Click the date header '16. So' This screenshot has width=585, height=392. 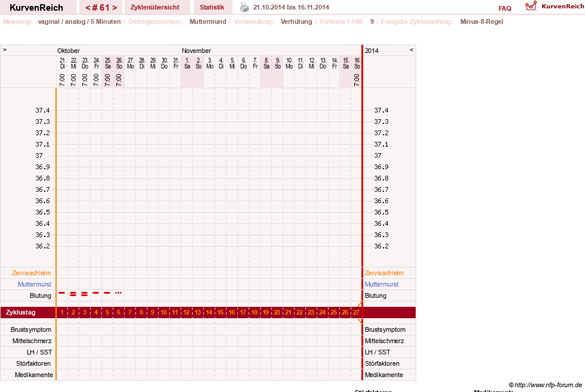pyautogui.click(x=357, y=63)
